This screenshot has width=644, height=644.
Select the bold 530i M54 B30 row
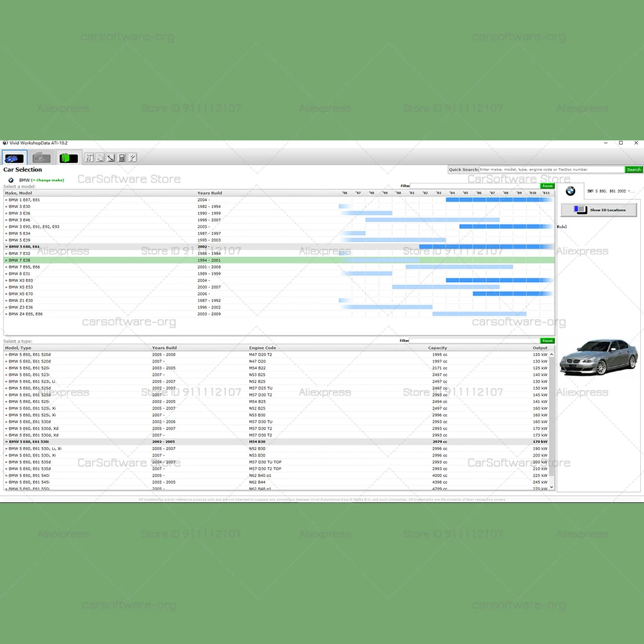coord(276,442)
